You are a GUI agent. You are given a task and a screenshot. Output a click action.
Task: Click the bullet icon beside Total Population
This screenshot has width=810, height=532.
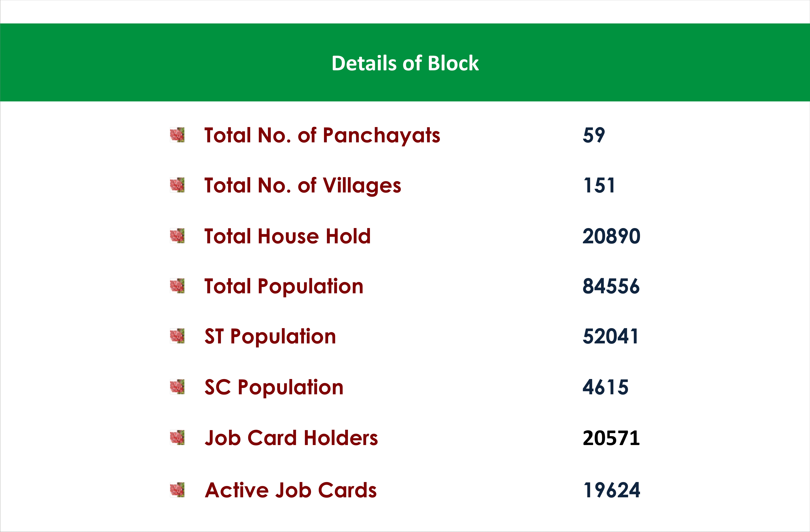(x=177, y=286)
